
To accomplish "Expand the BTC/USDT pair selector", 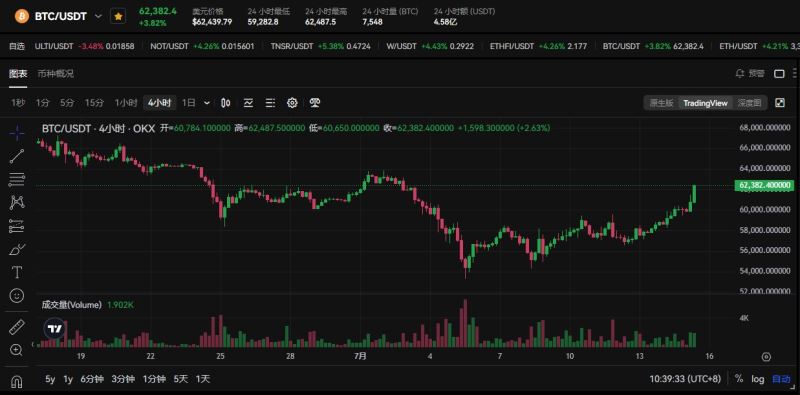I will click(x=98, y=16).
